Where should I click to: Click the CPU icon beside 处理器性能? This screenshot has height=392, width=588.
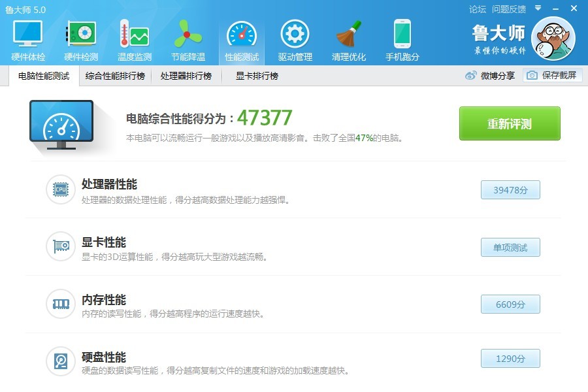pyautogui.click(x=61, y=189)
